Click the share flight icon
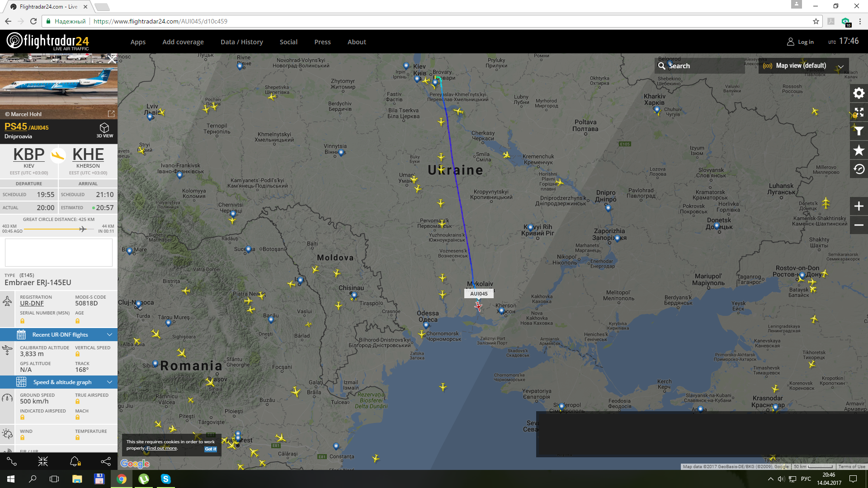Screen dimensions: 868x488 click(105, 461)
